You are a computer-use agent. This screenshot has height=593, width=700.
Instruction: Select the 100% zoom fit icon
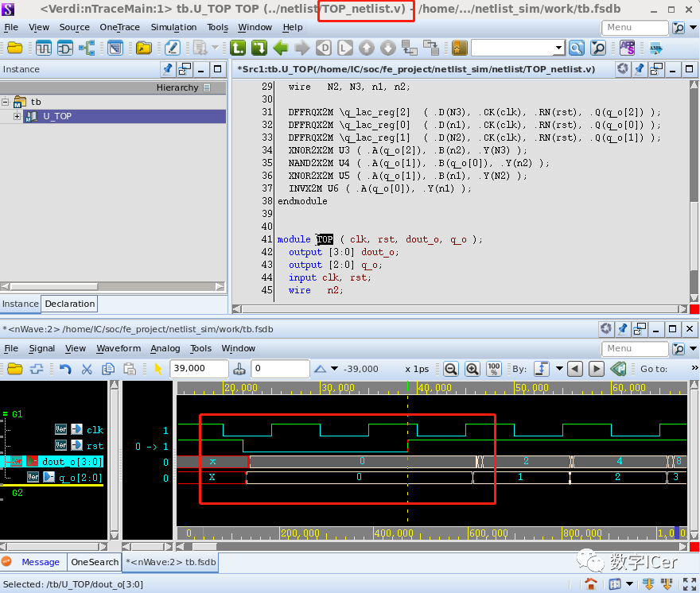(493, 369)
